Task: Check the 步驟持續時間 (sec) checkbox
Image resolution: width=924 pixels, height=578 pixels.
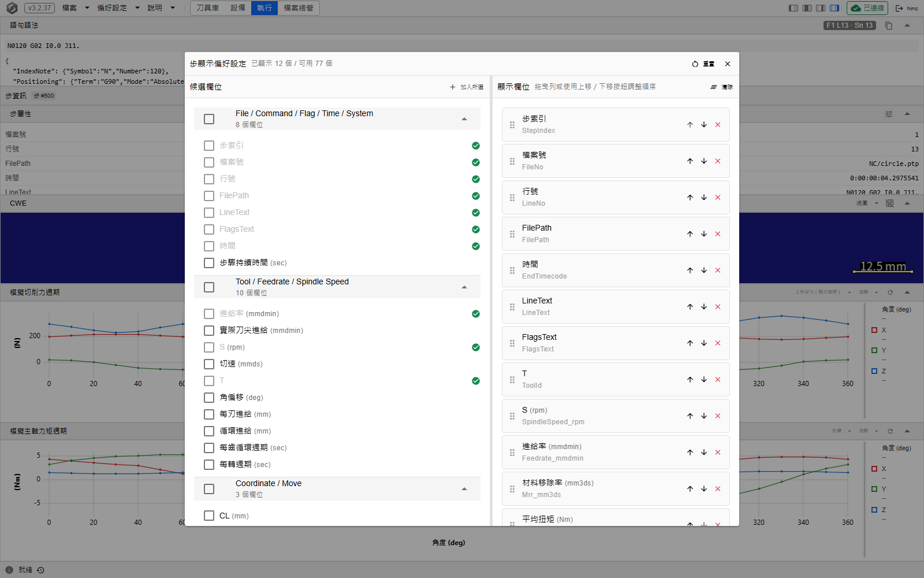Action: [209, 263]
